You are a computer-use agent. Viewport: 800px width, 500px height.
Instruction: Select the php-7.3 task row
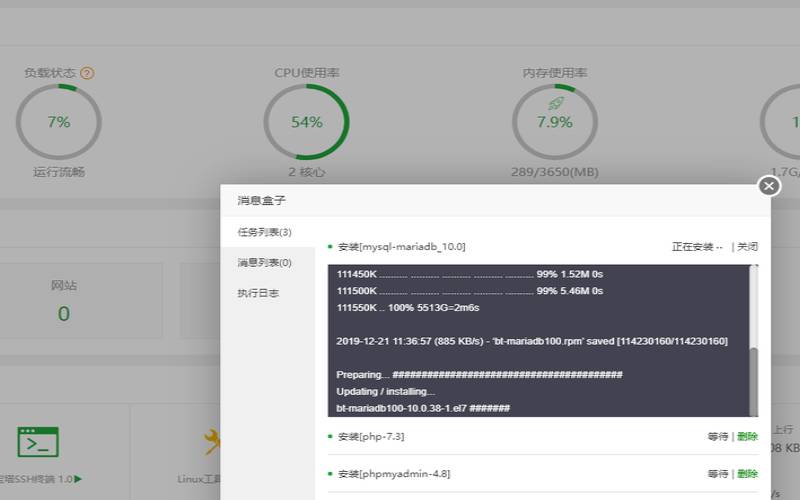pyautogui.click(x=543, y=437)
